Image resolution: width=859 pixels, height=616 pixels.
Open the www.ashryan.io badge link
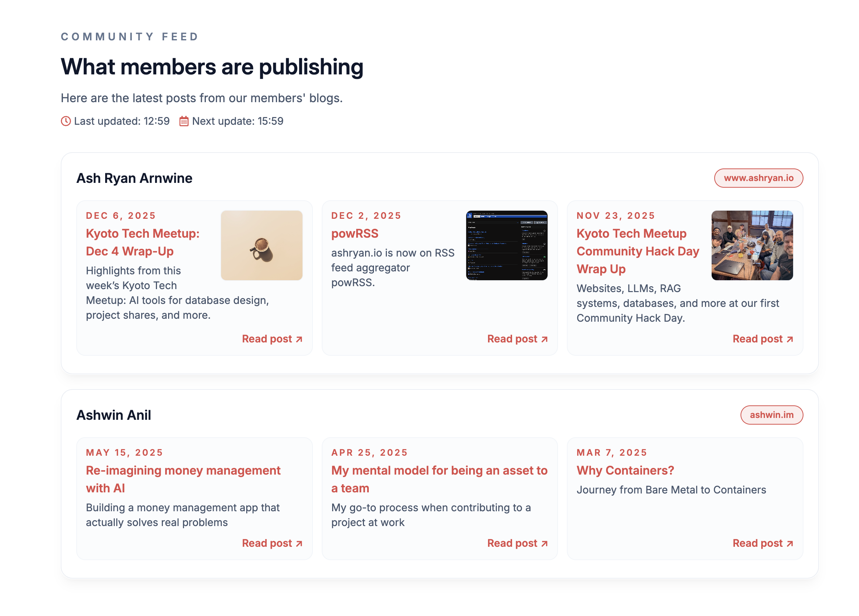pyautogui.click(x=759, y=178)
